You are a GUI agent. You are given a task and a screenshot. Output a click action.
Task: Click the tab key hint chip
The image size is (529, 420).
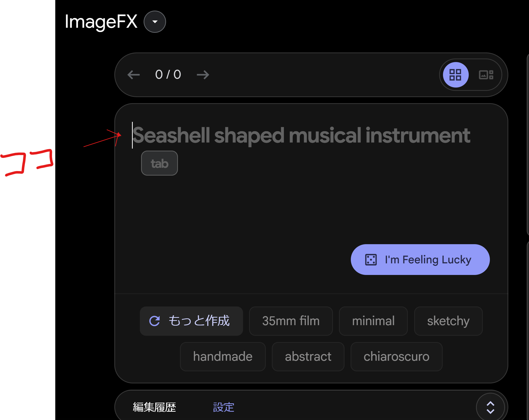tap(159, 163)
